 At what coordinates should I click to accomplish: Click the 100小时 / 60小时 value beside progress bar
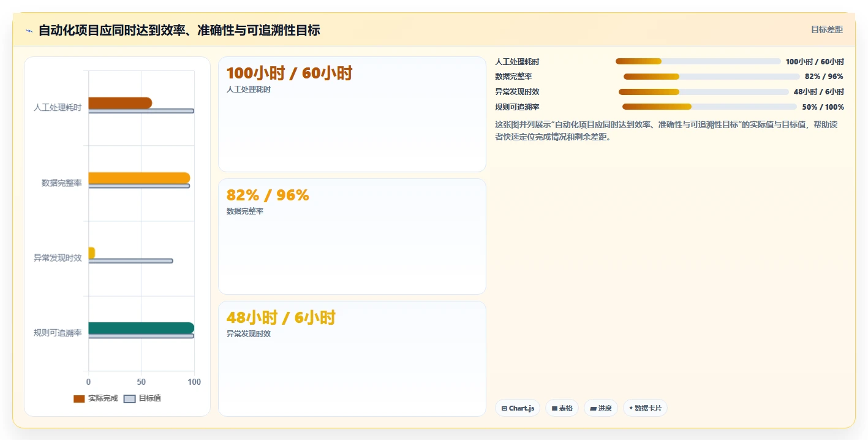[815, 62]
